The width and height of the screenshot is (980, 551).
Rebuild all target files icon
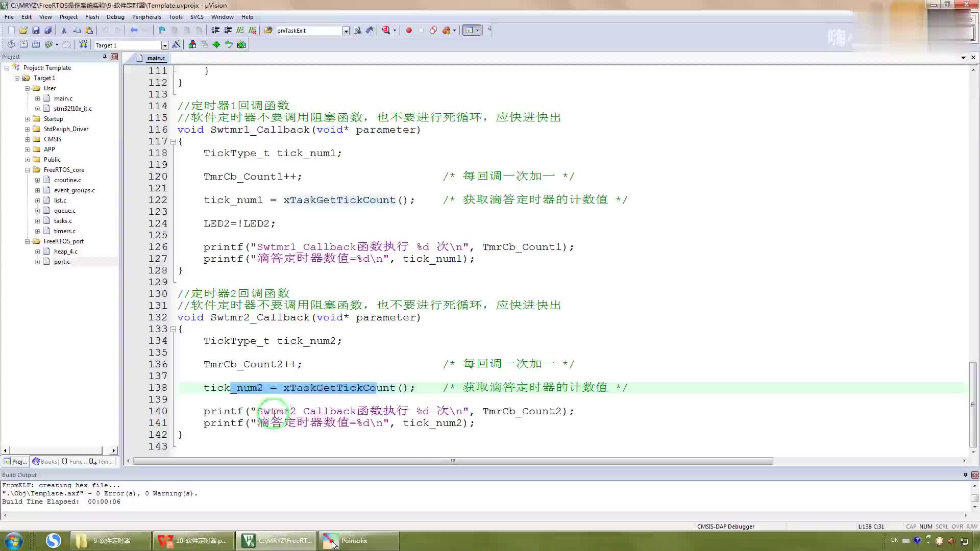(36, 44)
